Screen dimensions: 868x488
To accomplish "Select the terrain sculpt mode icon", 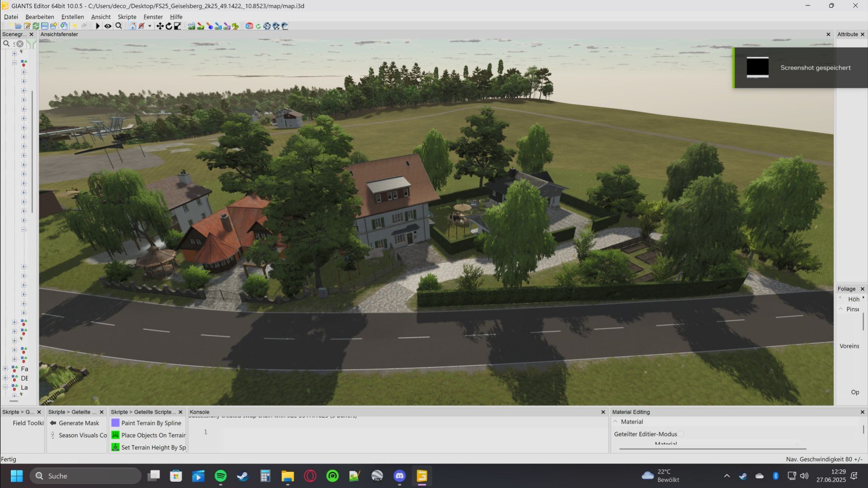I will [x=191, y=26].
